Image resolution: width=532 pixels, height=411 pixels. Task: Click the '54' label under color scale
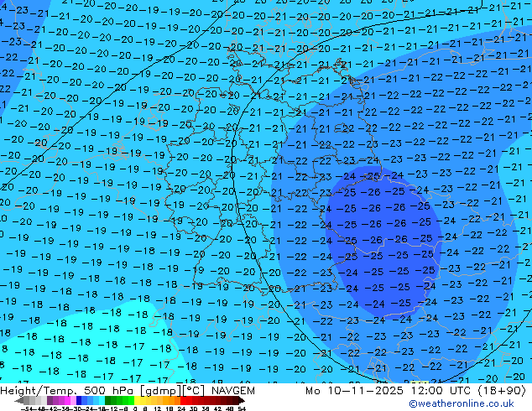click(242, 409)
